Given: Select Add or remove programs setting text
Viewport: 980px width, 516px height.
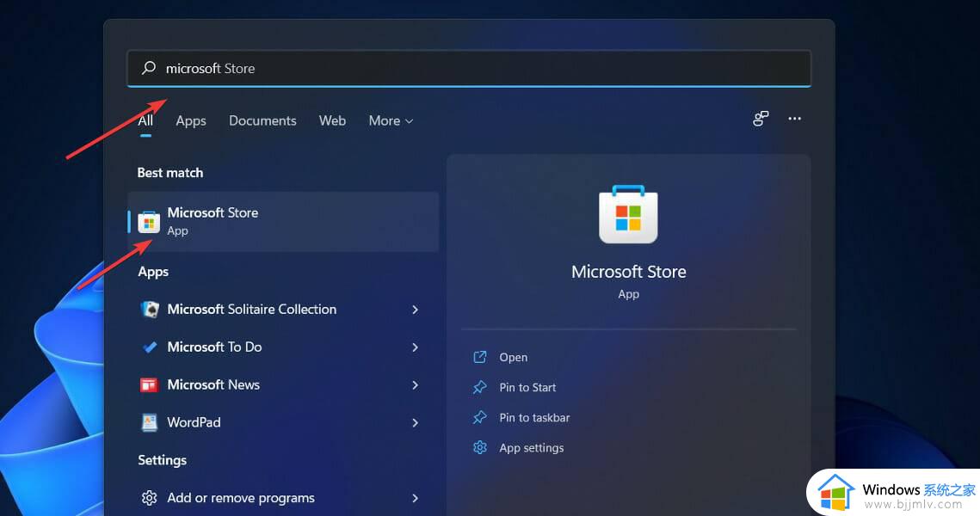Looking at the screenshot, I should (241, 498).
